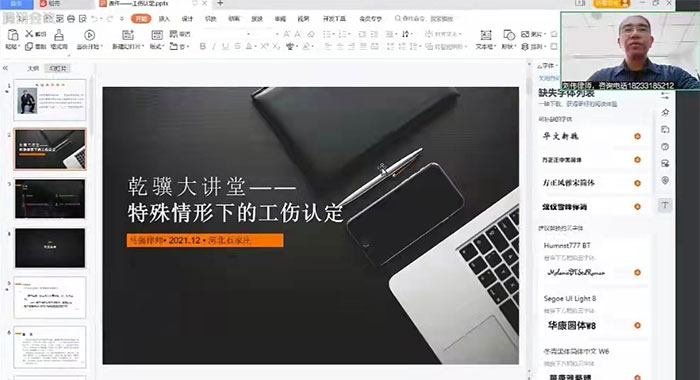Image resolution: width=700 pixels, height=380 pixels.
Task: Click the Redo arrow in quick access bar
Action: (x=109, y=19)
